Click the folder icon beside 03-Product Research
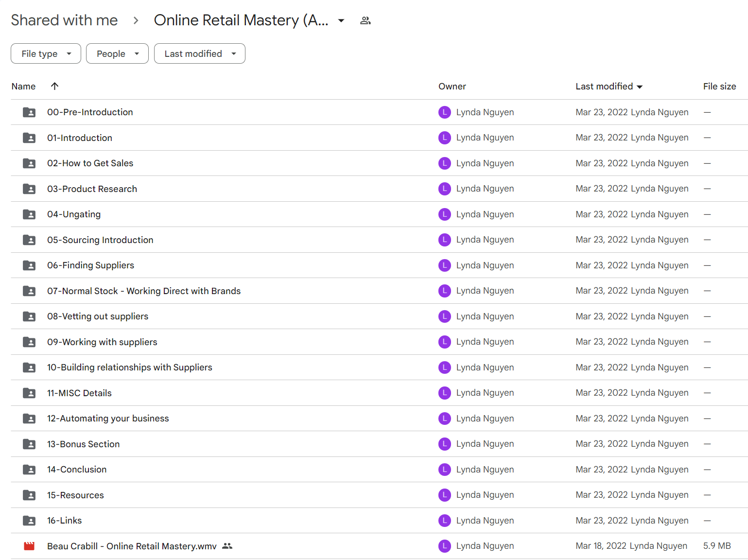The image size is (748, 560). pos(29,189)
